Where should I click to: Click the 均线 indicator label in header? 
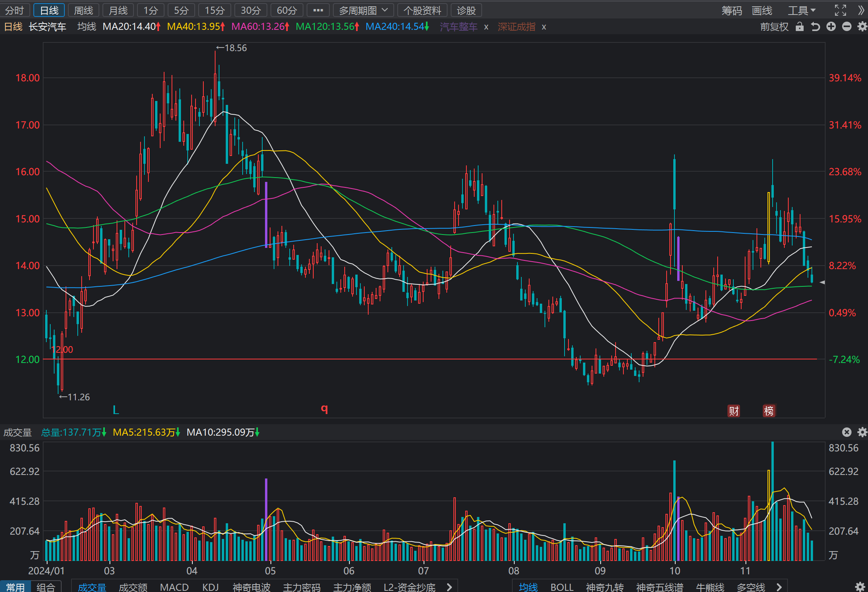86,27
